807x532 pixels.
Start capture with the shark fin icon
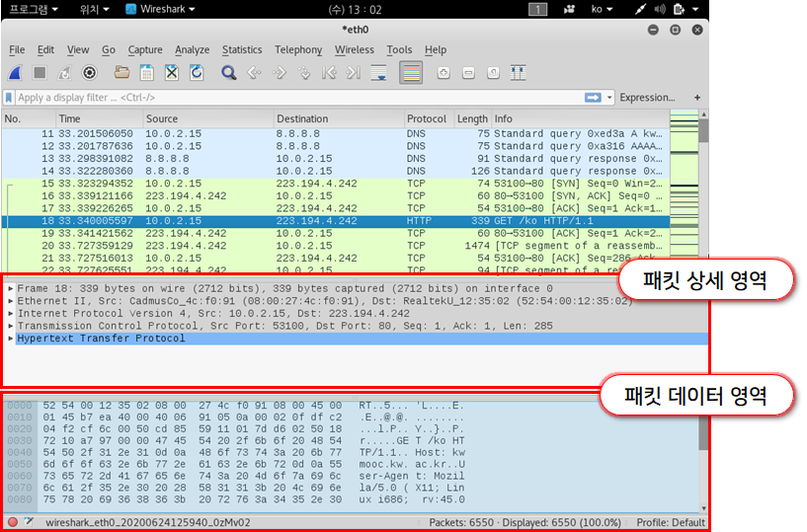[15, 73]
